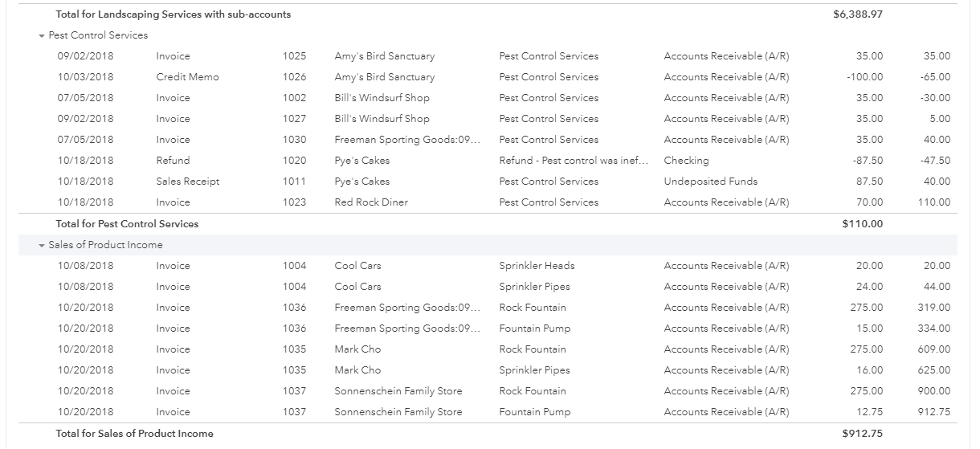This screenshot has height=449, width=980.
Task: Open the Credit Memo transaction row 1026
Action: tap(488, 77)
